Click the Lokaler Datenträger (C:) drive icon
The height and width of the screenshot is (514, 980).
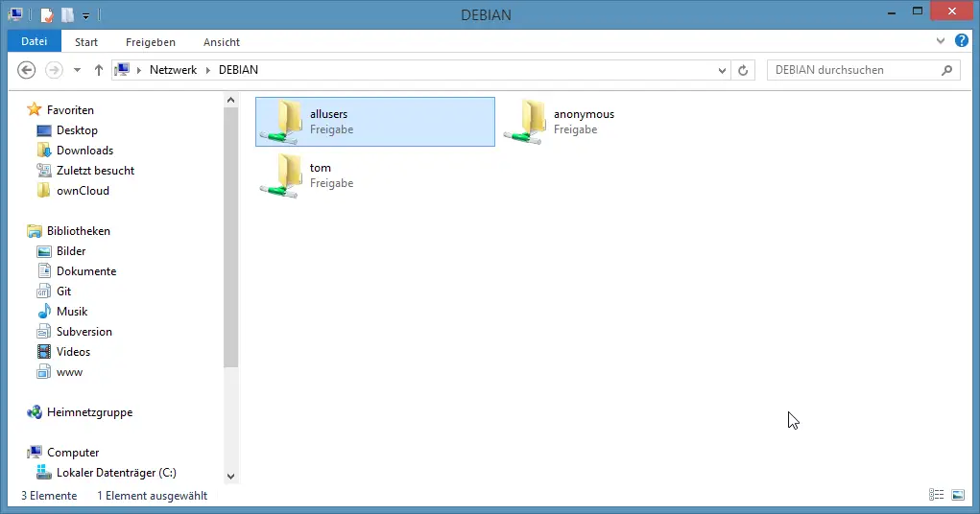(x=44, y=473)
